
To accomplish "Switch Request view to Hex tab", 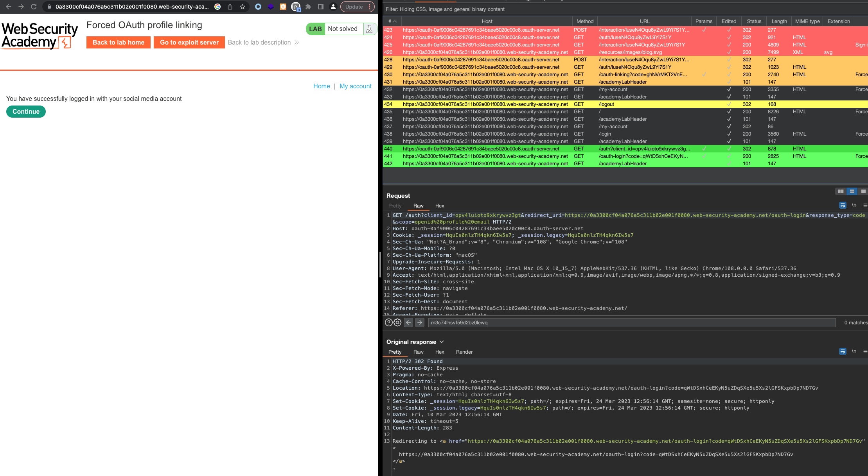I will click(440, 206).
